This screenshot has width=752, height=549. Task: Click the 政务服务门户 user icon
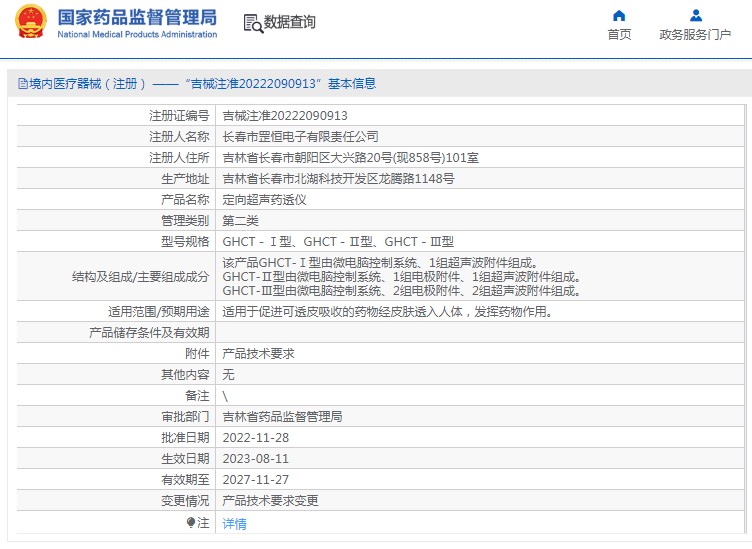696,16
